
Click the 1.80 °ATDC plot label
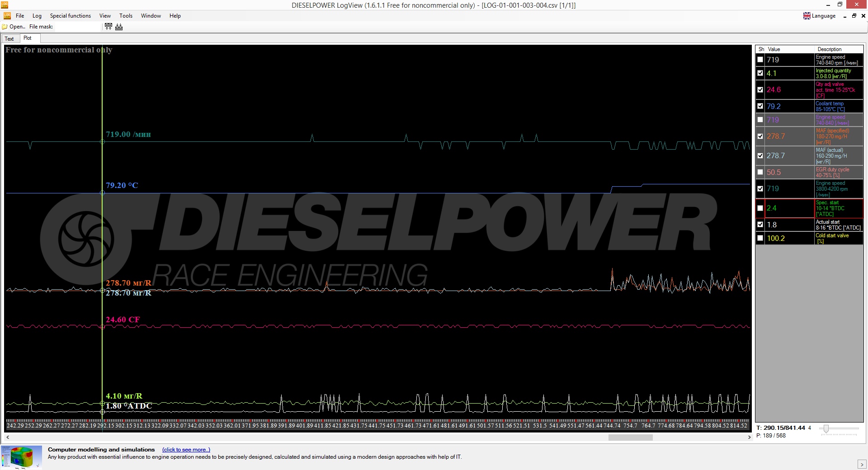129,406
